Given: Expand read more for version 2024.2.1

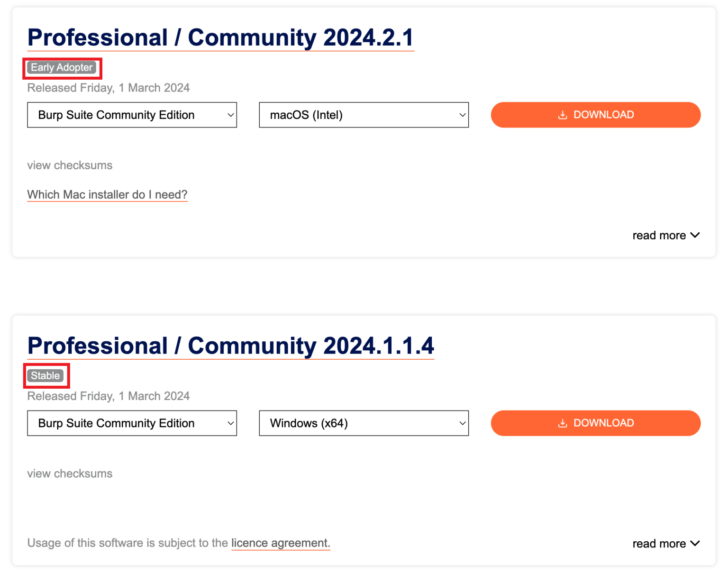Looking at the screenshot, I should [x=659, y=236].
